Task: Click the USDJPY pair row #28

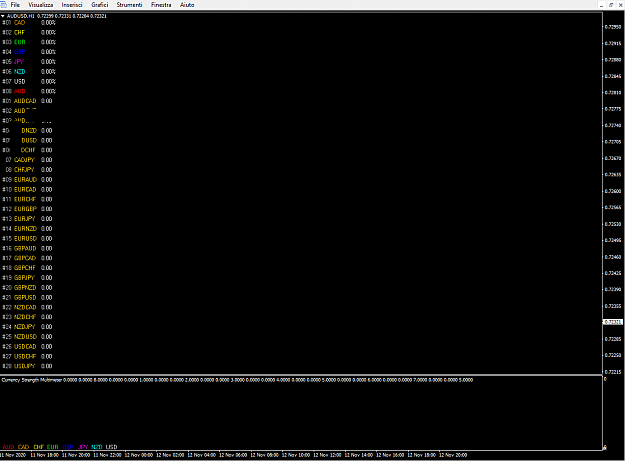Action: 27,366
